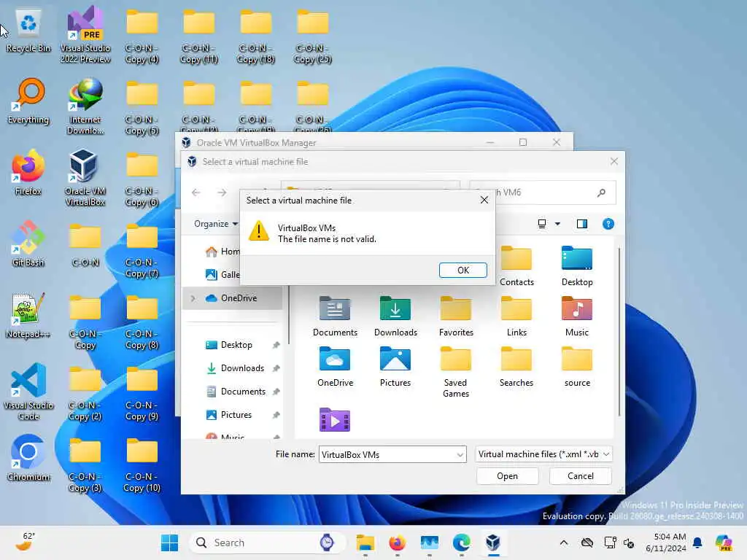The width and height of the screenshot is (747, 560).
Task: Open the Virtual machine files type dropdown
Action: pyautogui.click(x=543, y=454)
